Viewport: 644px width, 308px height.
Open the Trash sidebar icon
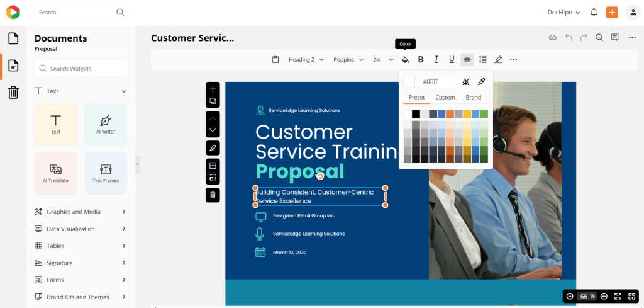(14, 92)
